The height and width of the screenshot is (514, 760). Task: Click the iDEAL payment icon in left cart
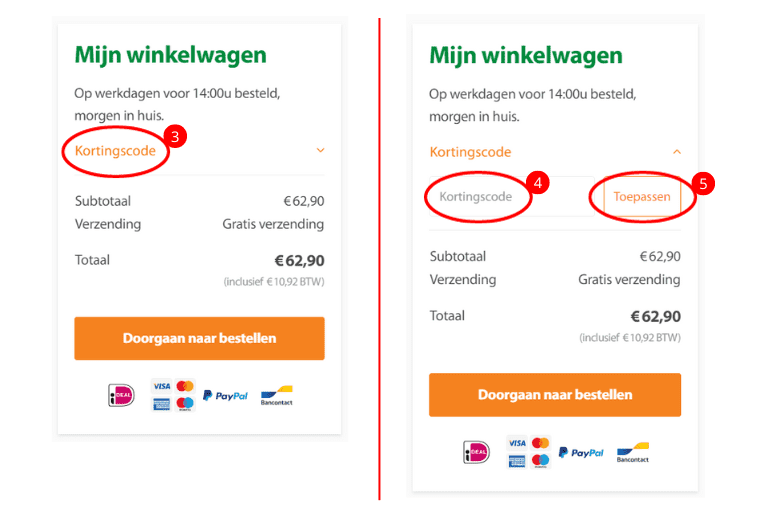(x=121, y=395)
